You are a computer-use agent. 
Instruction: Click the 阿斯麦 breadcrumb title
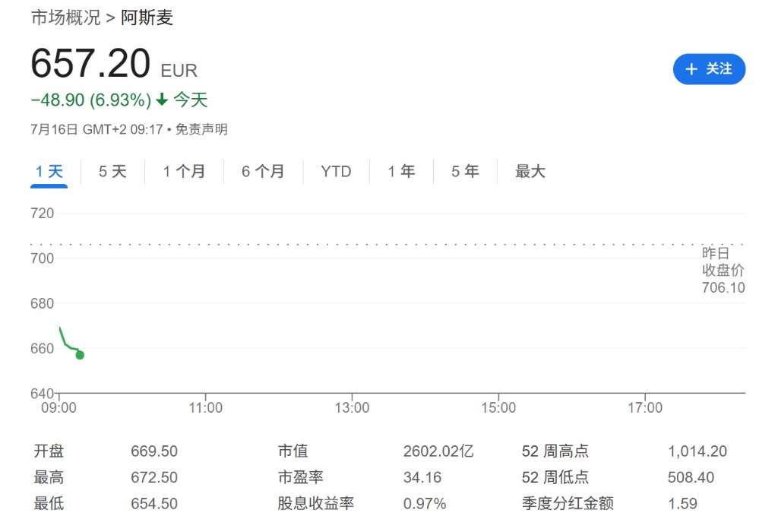click(x=147, y=17)
